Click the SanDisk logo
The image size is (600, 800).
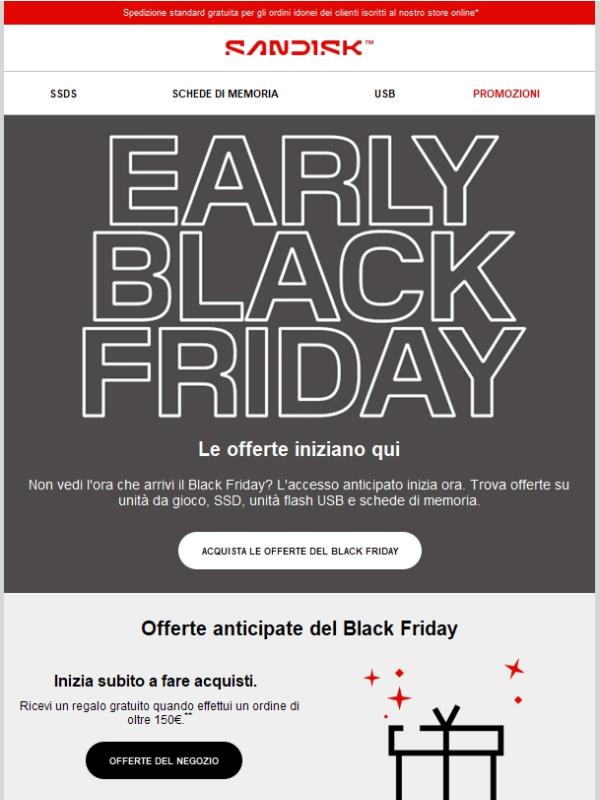click(290, 47)
